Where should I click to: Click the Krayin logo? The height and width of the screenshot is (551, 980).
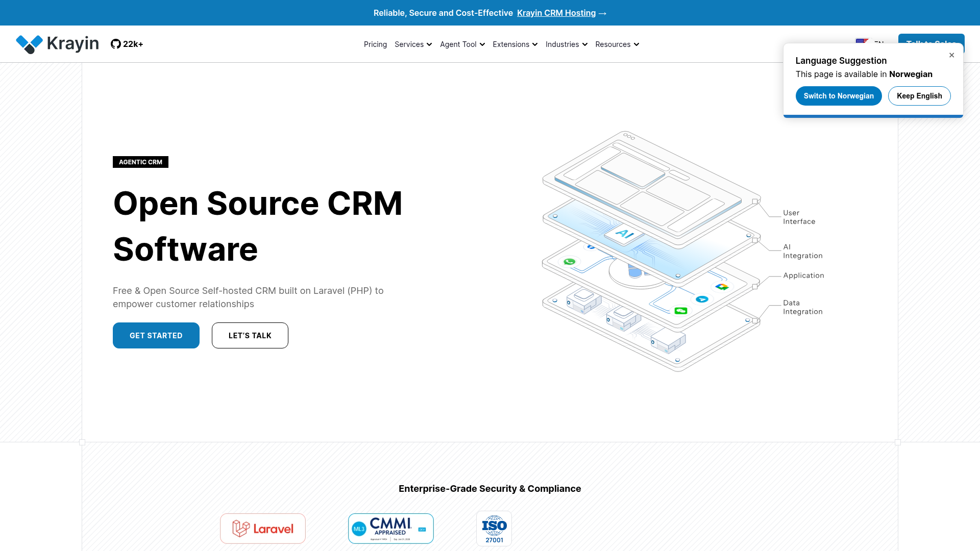pyautogui.click(x=57, y=44)
